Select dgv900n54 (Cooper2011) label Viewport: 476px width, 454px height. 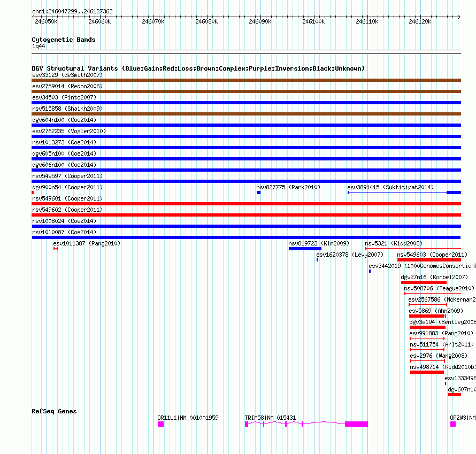click(67, 187)
